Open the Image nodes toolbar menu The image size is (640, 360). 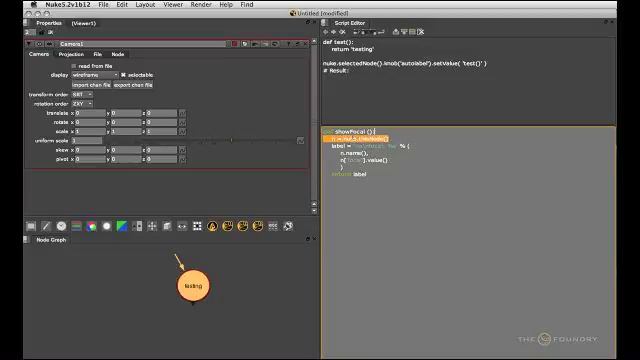pos(31,226)
